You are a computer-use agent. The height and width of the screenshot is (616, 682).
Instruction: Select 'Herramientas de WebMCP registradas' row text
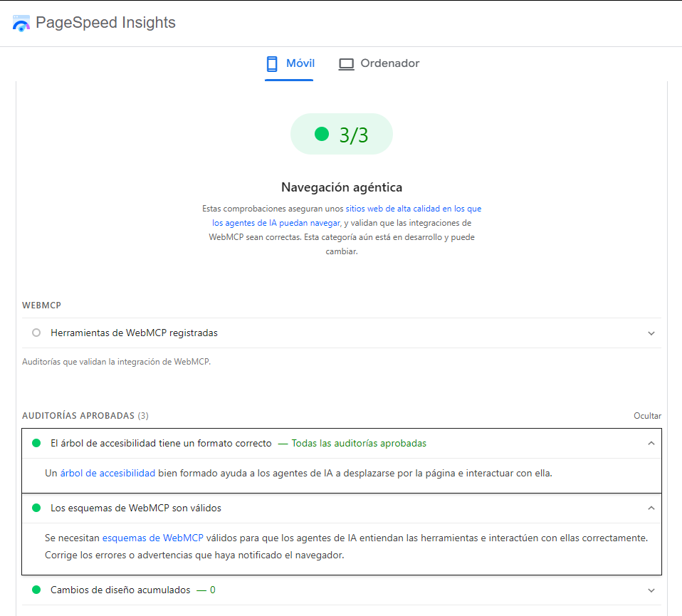[134, 333]
